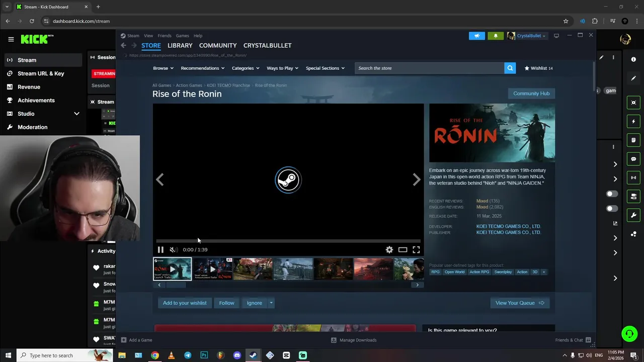
Task: Open Revenue in Kick sidebar
Action: coord(29,87)
